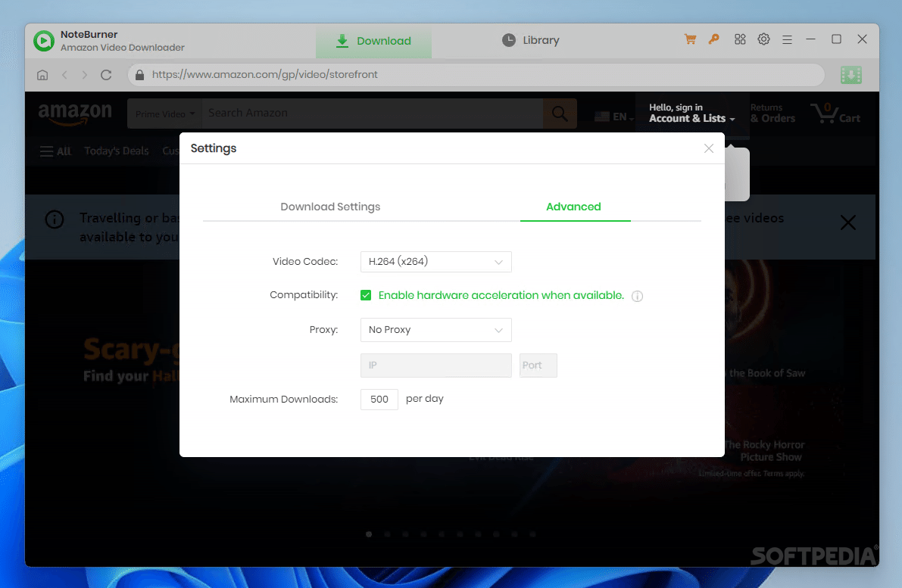Switch to the Download tab
902x588 pixels.
373,41
